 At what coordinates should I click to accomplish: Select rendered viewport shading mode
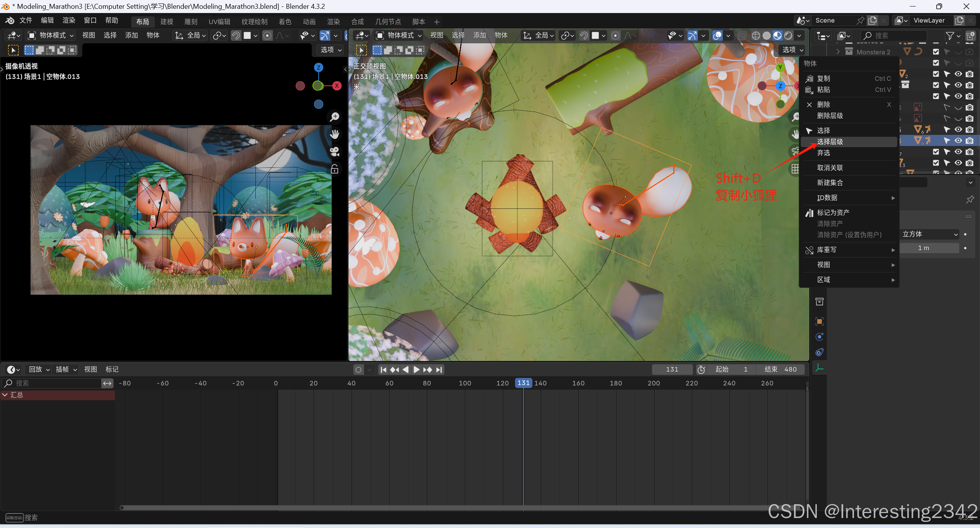click(788, 36)
